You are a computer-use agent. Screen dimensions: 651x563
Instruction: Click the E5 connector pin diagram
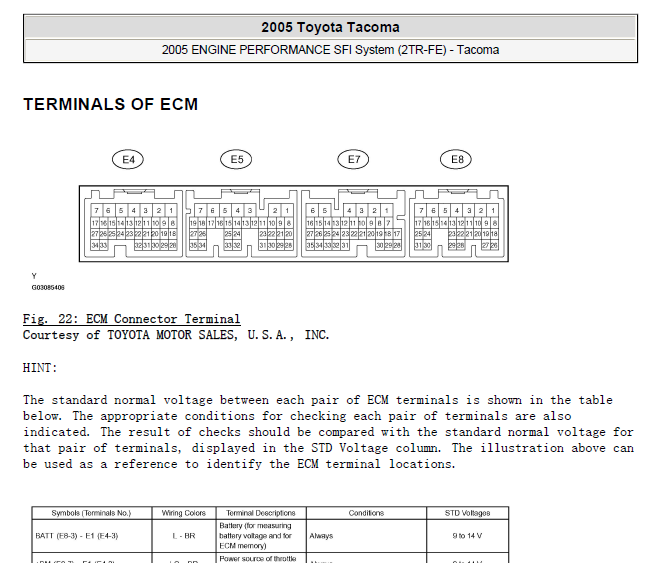click(x=241, y=224)
